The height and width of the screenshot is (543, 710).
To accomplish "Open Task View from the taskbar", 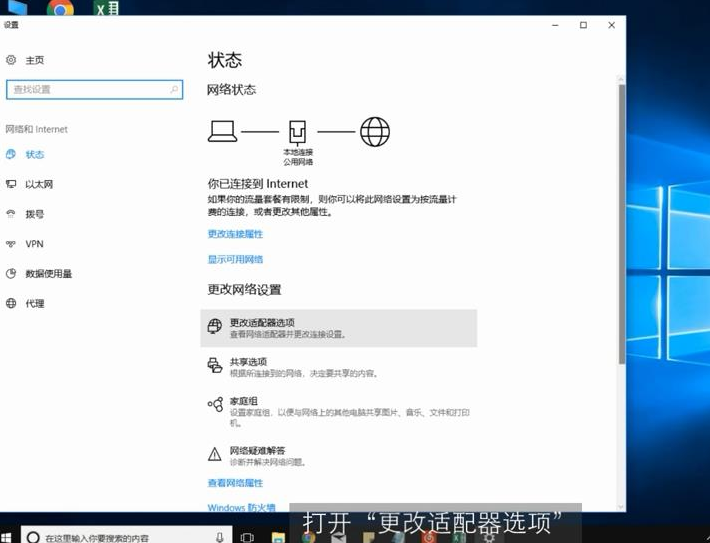I will (247, 538).
